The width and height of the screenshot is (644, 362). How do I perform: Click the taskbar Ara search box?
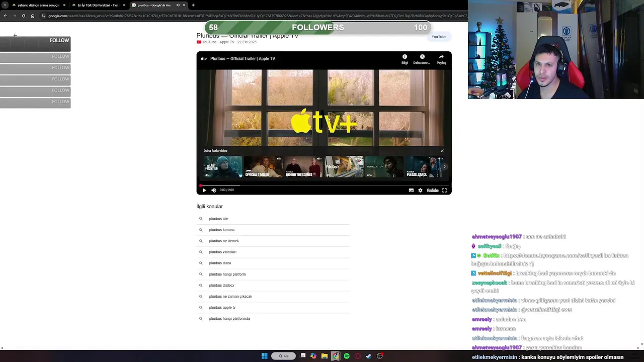point(284,356)
